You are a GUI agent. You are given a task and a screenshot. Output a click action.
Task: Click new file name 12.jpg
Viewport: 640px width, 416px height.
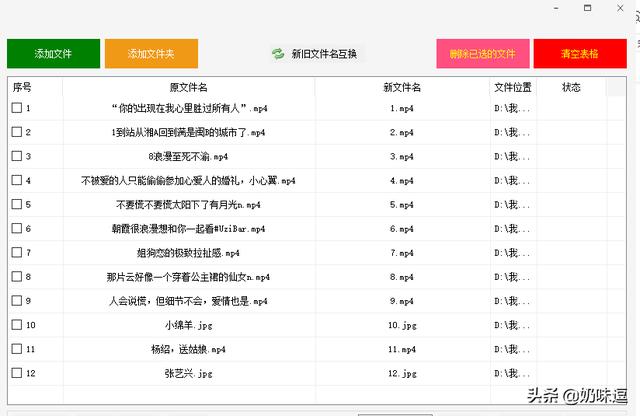point(402,374)
